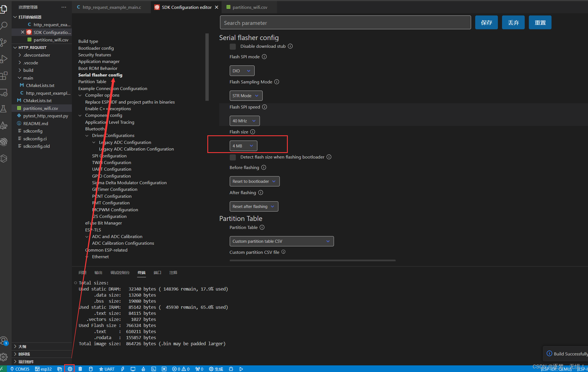This screenshot has width=588, height=372.
Task: Click the 保存 save button
Action: (486, 23)
